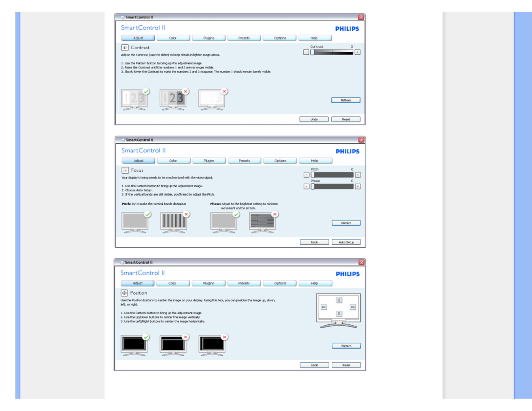Click the correct contrast 123 monitor thumbnail
The width and height of the screenshot is (532, 411).
(135, 99)
